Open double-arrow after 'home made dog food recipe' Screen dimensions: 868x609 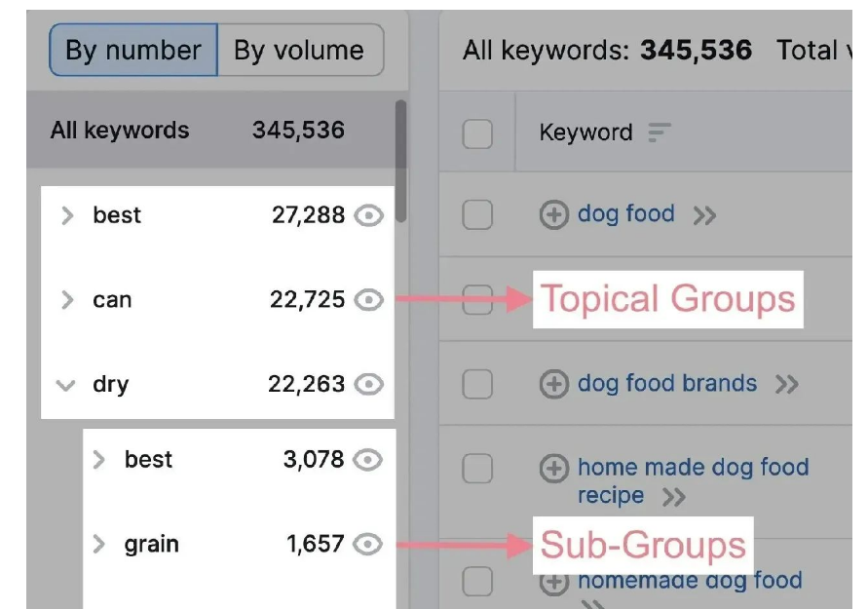coord(674,497)
